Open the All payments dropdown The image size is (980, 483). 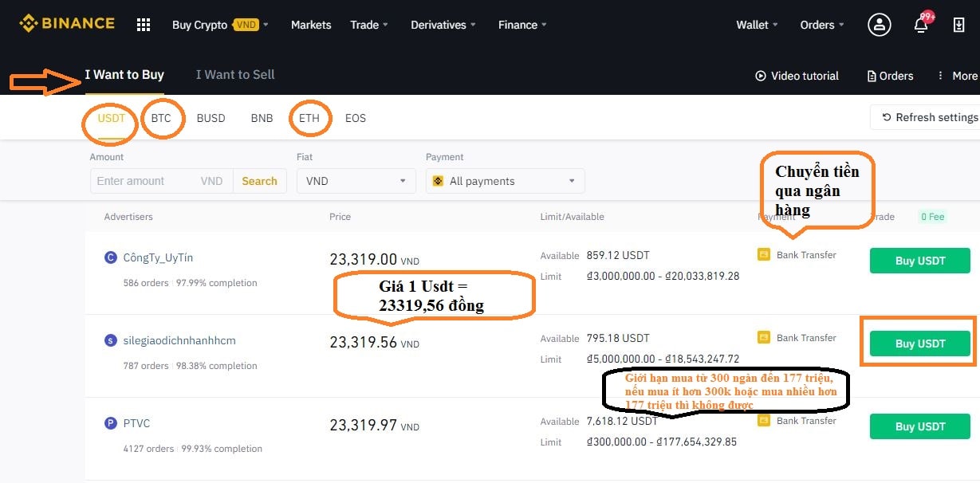point(505,181)
